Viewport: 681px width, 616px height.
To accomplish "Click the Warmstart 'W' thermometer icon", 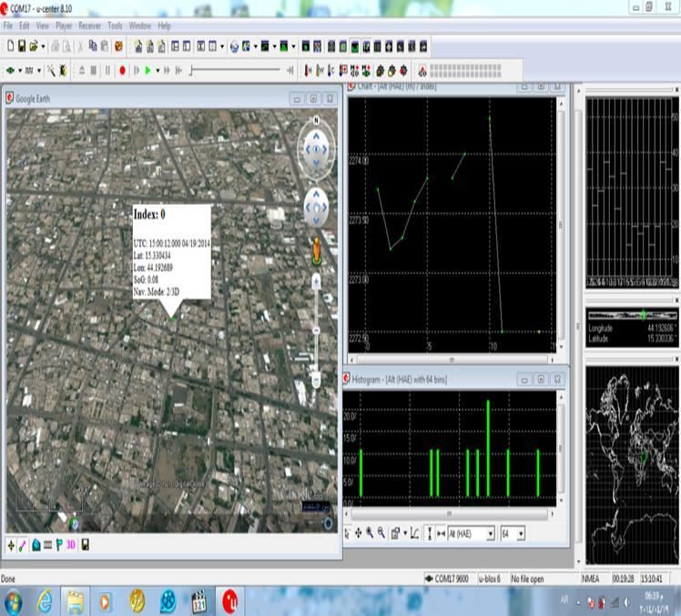I will (320, 70).
